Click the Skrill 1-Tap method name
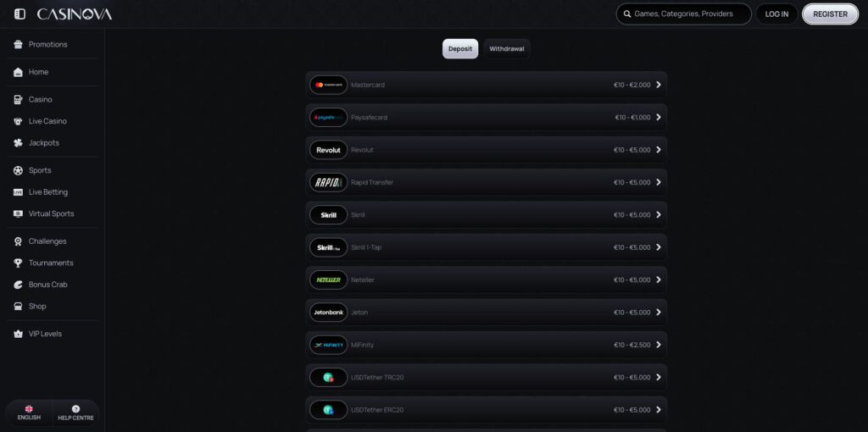868x432 pixels. (x=366, y=247)
